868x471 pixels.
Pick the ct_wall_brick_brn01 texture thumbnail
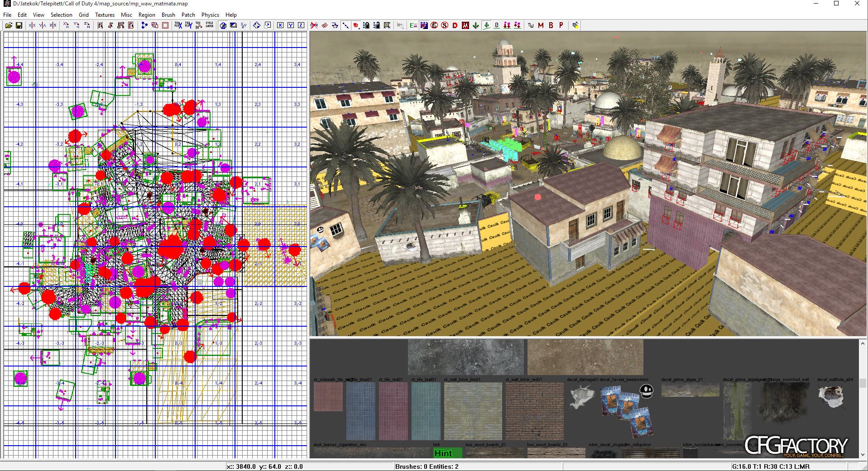[473, 411]
